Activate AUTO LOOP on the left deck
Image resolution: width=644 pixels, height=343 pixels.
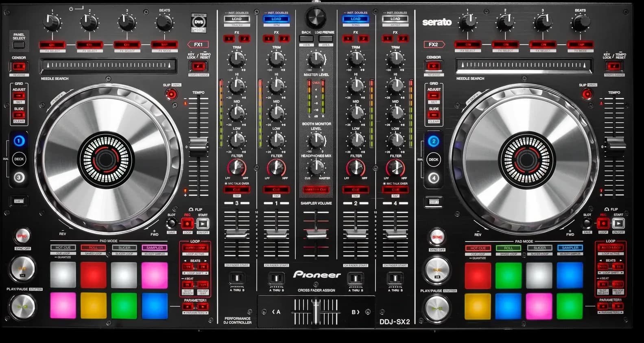coord(195,248)
